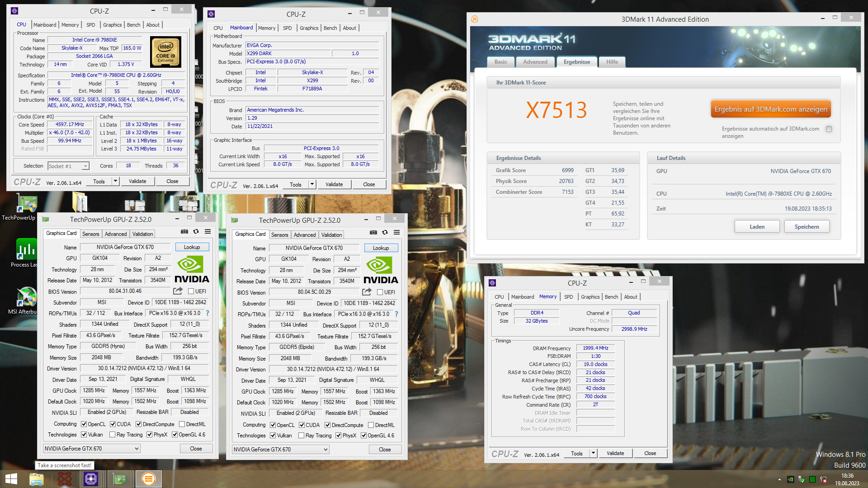Screen dimensions: 868x488
Task: Click NVIDIA tray icon
Action: click(x=790, y=479)
